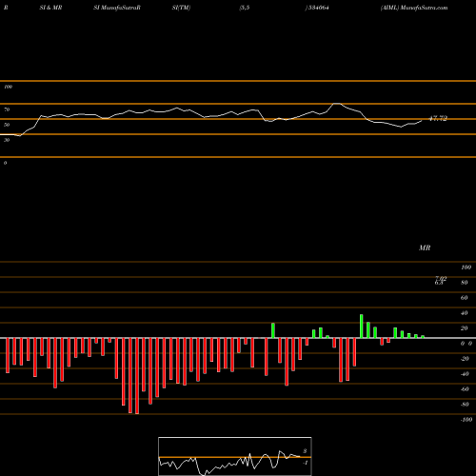Image resolution: width=476 pixels, height=476 pixels.
Task: Click the '40' label on the MR axis
Action: click(465, 313)
